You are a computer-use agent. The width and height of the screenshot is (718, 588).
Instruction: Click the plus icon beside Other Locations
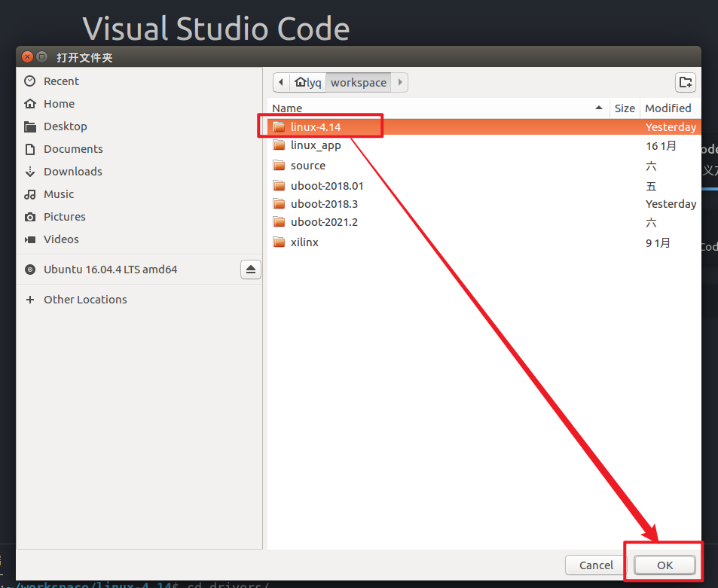coord(30,300)
